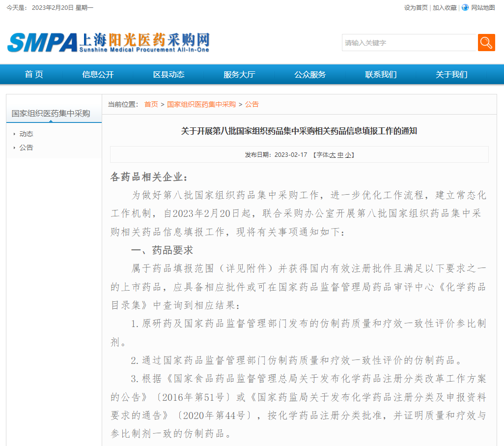
Task: Click the article title about 第八批国家组织药品集中采购
Action: [299, 131]
